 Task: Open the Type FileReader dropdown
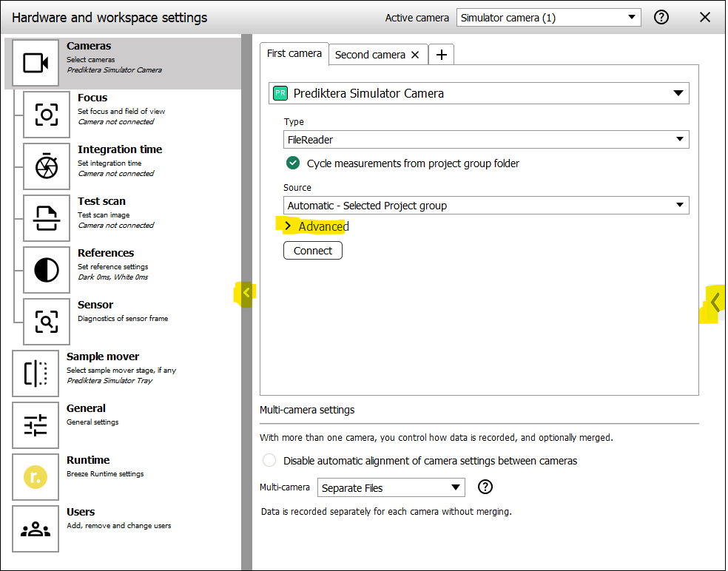486,139
